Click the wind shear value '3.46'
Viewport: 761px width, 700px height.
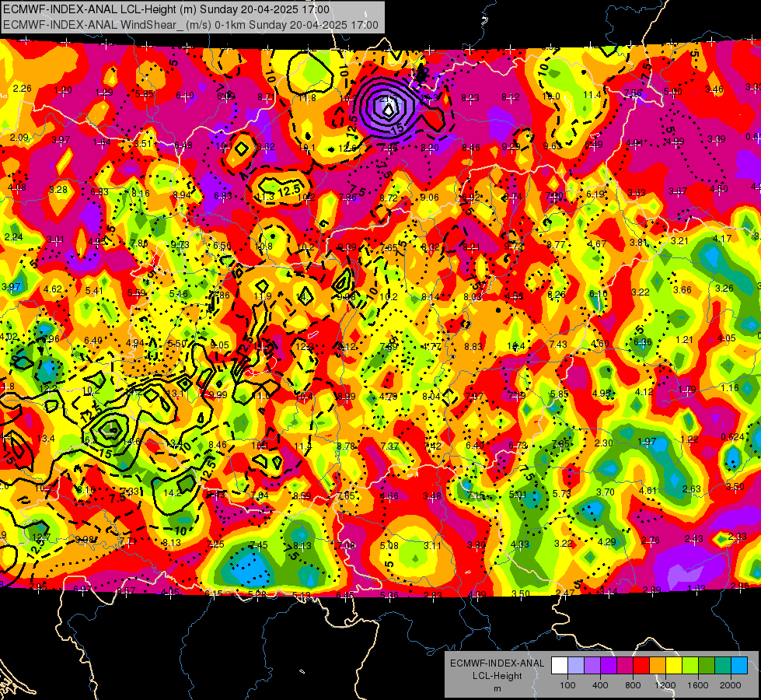714,89
